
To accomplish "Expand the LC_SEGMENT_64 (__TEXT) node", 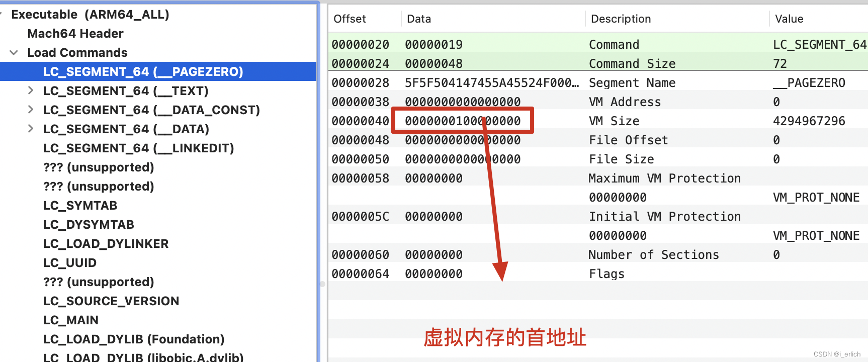I will click(x=31, y=90).
